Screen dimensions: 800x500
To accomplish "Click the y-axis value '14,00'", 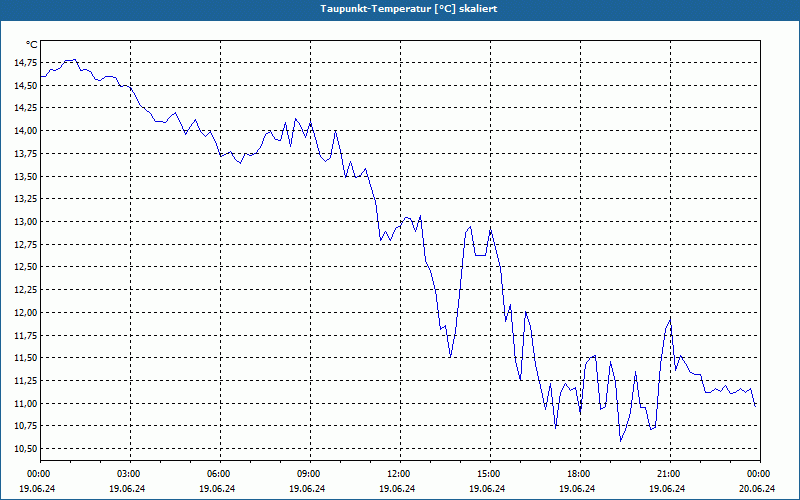I will click(26, 131).
